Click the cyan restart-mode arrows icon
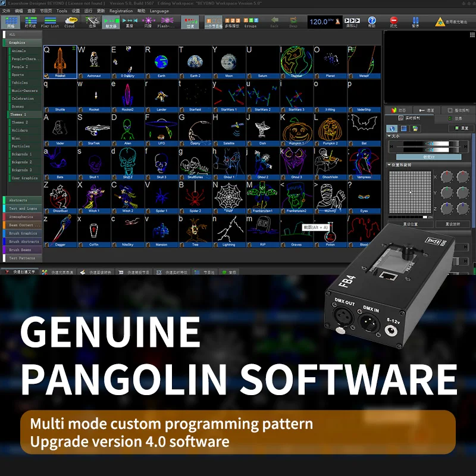Viewport: 476px width, 476px height. (130, 22)
